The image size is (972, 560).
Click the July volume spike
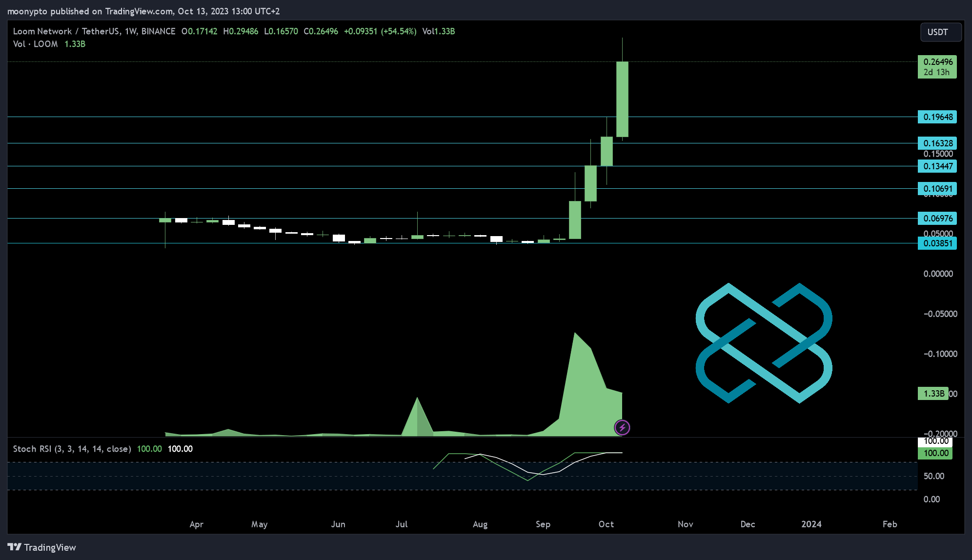click(x=417, y=417)
